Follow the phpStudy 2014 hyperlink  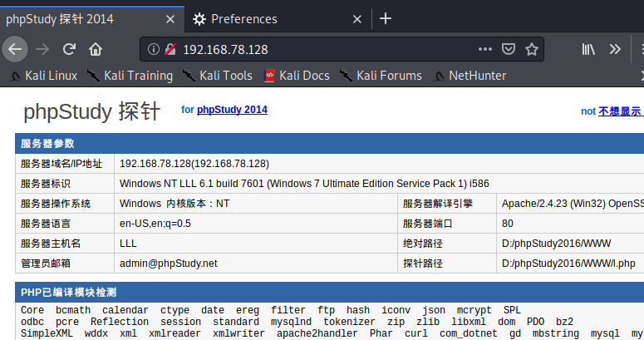coord(232,110)
